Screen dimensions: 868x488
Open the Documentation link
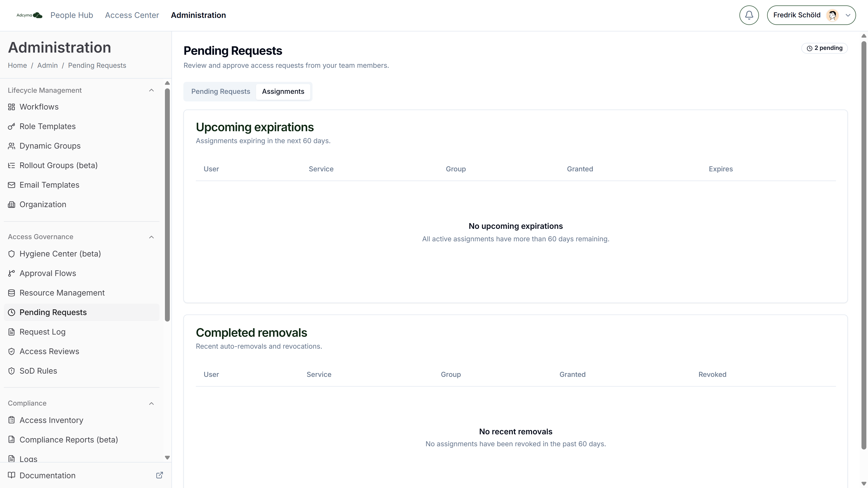pyautogui.click(x=86, y=475)
